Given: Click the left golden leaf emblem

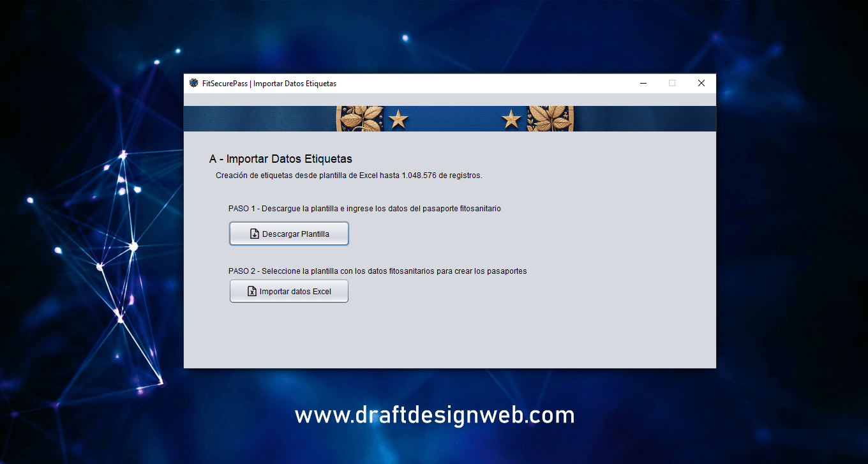Looking at the screenshot, I should click(360, 119).
